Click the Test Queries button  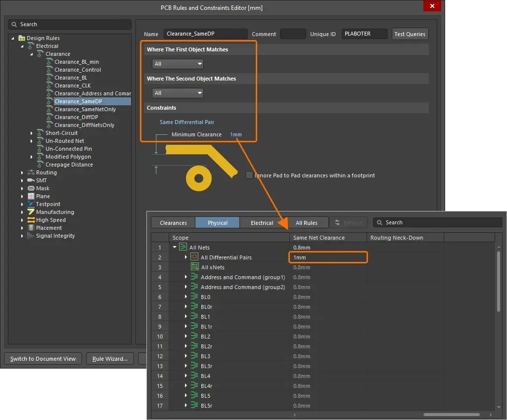[410, 34]
